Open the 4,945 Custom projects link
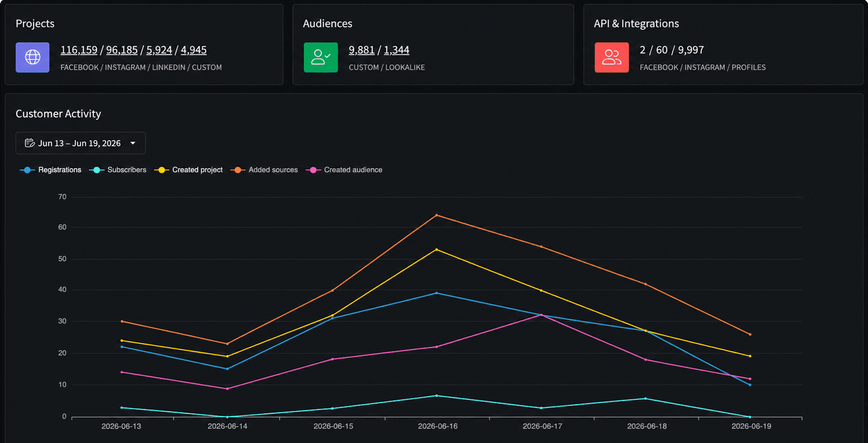The image size is (868, 443). click(x=193, y=50)
